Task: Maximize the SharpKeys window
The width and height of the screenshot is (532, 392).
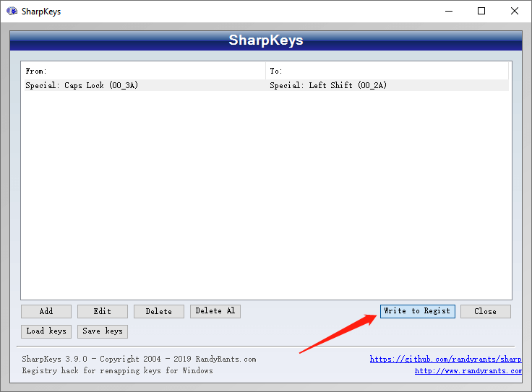Action: pyautogui.click(x=481, y=11)
